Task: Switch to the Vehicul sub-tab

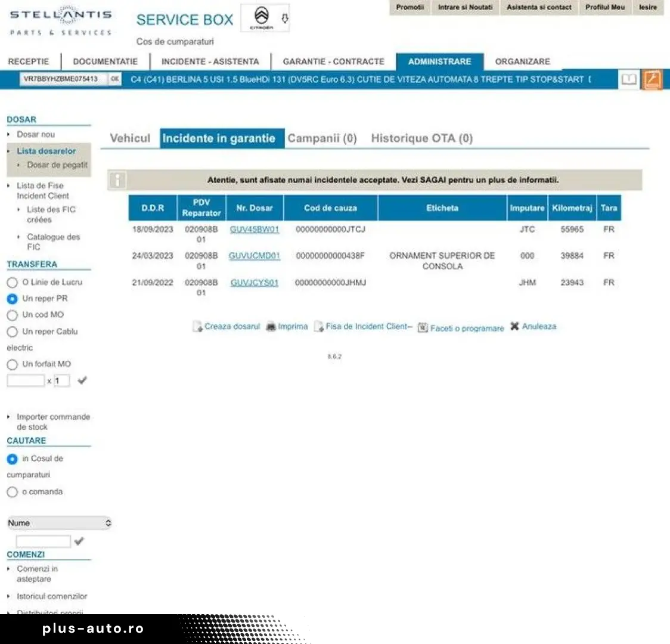Action: click(131, 138)
